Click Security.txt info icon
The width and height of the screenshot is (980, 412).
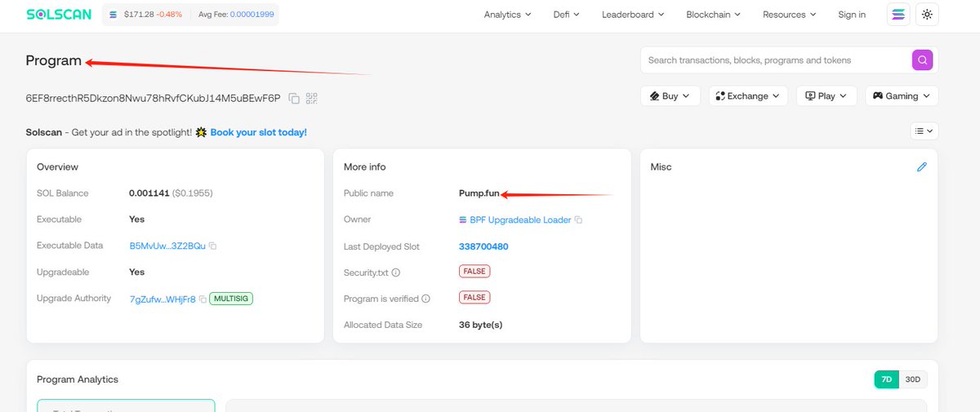[x=396, y=272]
